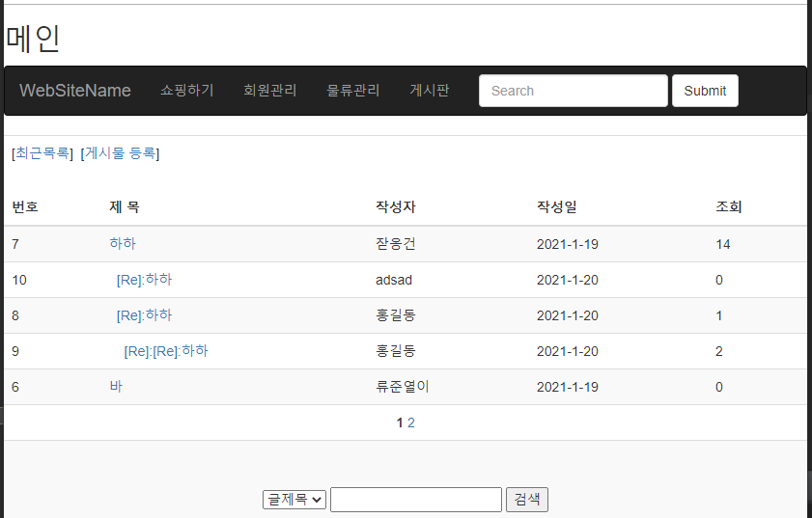Open post titled 하하 by 잗옹건
812x518 pixels.
(x=123, y=244)
